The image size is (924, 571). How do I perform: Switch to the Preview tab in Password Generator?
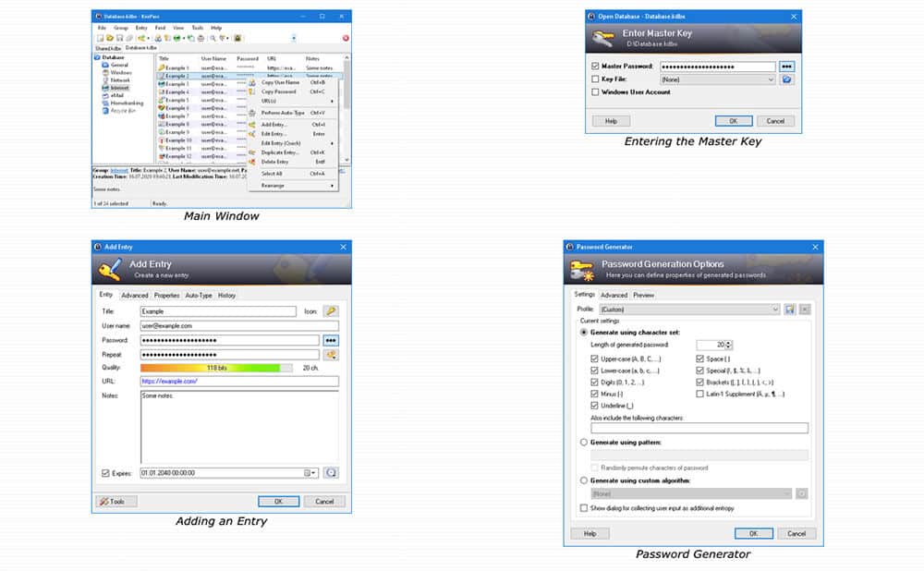point(643,295)
